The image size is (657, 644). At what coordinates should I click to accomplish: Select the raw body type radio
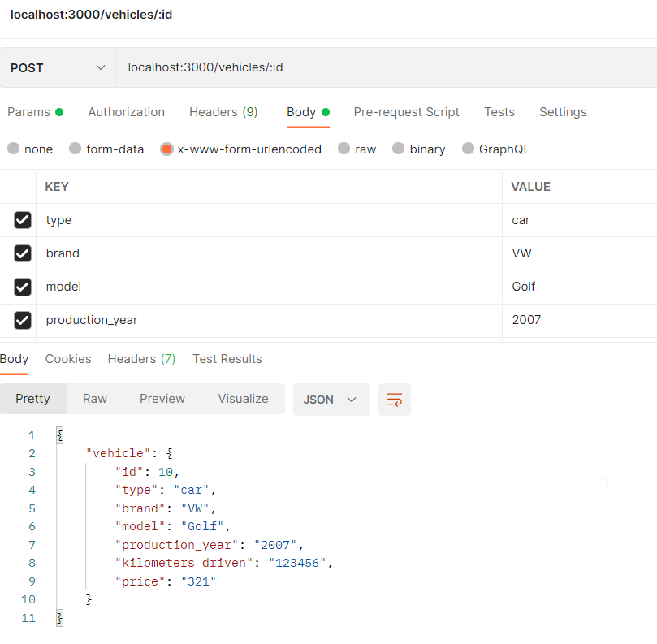(x=344, y=149)
